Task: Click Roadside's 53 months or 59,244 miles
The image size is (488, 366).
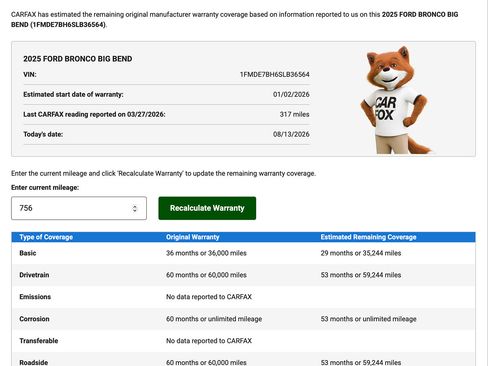Action: [361, 362]
